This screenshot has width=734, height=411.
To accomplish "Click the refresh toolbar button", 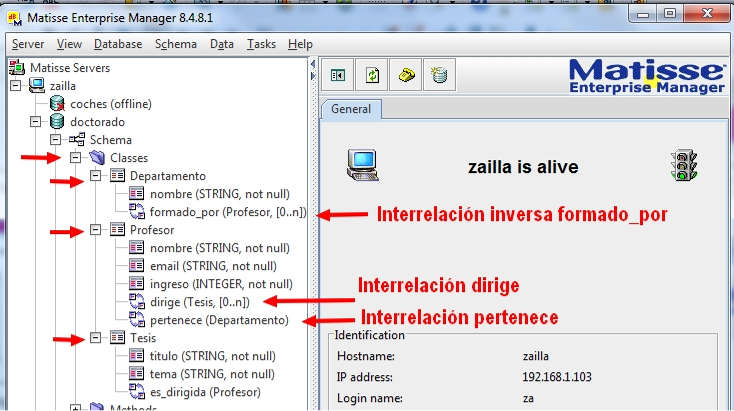I will pos(372,75).
